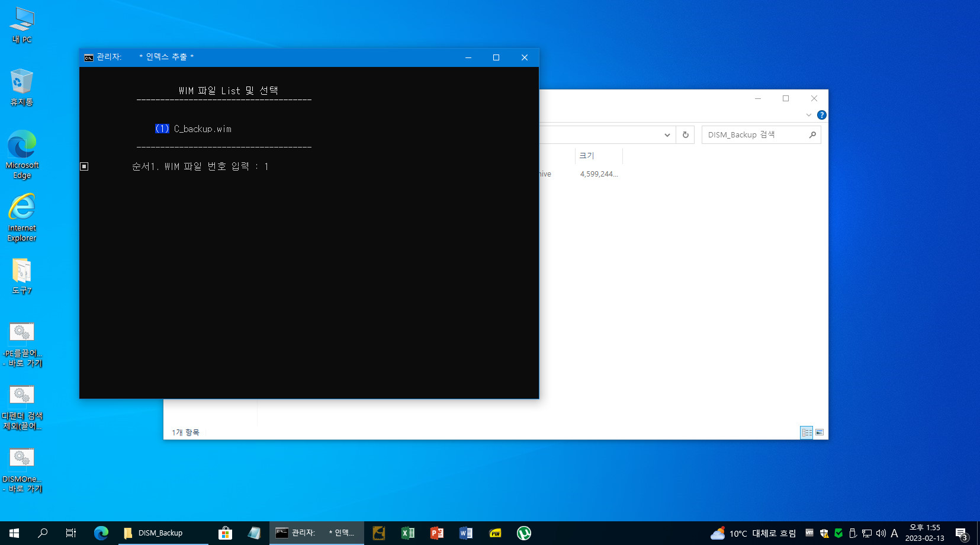Launch Microsoft Edge from the desktop
Image resolution: width=980 pixels, height=545 pixels.
click(x=22, y=155)
